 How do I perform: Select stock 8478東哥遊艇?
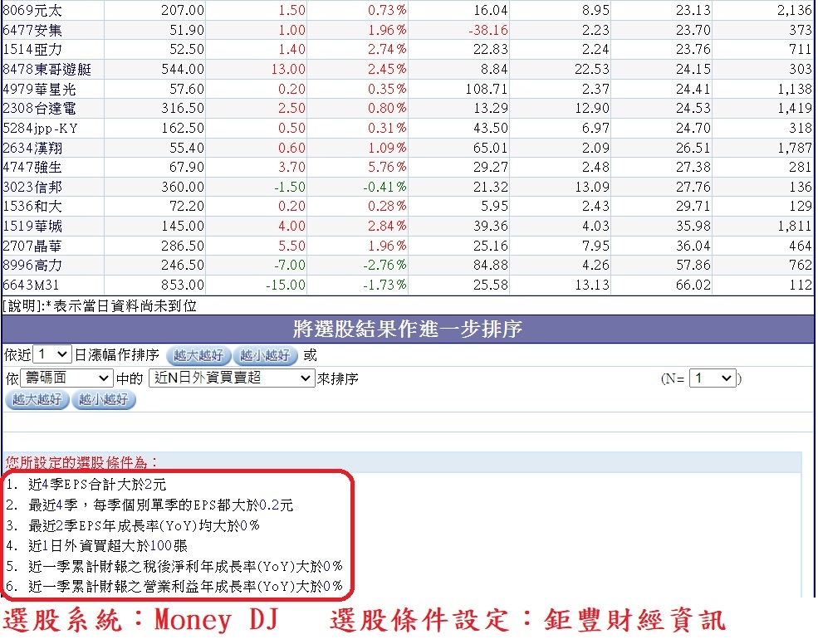click(47, 69)
